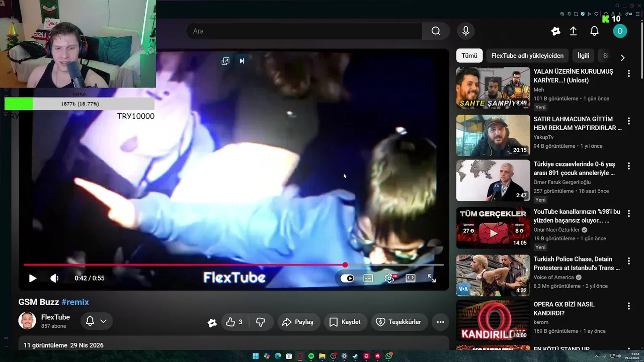Open Spotify from the taskbar
Viewport: 644px width, 362px height.
click(x=311, y=356)
